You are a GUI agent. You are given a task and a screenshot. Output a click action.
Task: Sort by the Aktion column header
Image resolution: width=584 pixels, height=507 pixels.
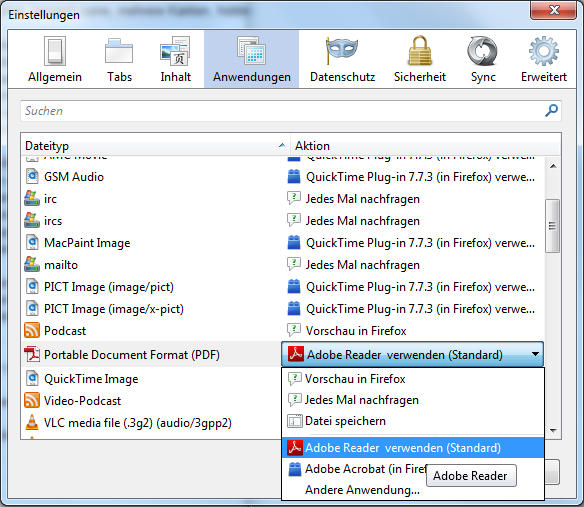pyautogui.click(x=425, y=146)
